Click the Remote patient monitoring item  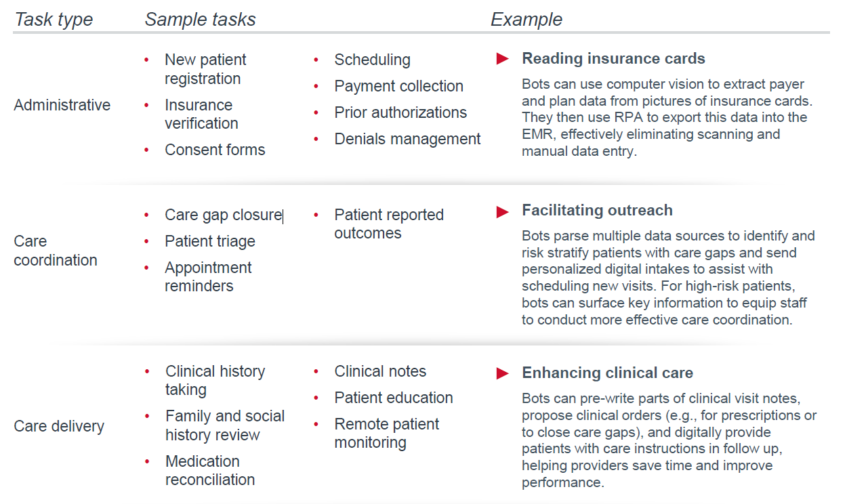386,434
